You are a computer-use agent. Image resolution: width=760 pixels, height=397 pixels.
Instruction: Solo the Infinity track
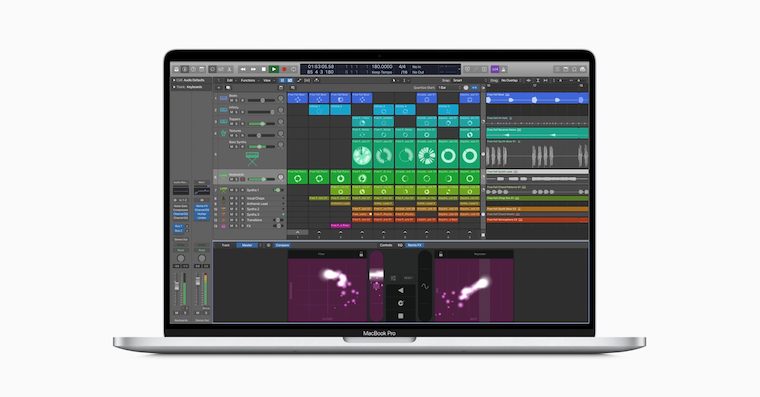tap(237, 112)
